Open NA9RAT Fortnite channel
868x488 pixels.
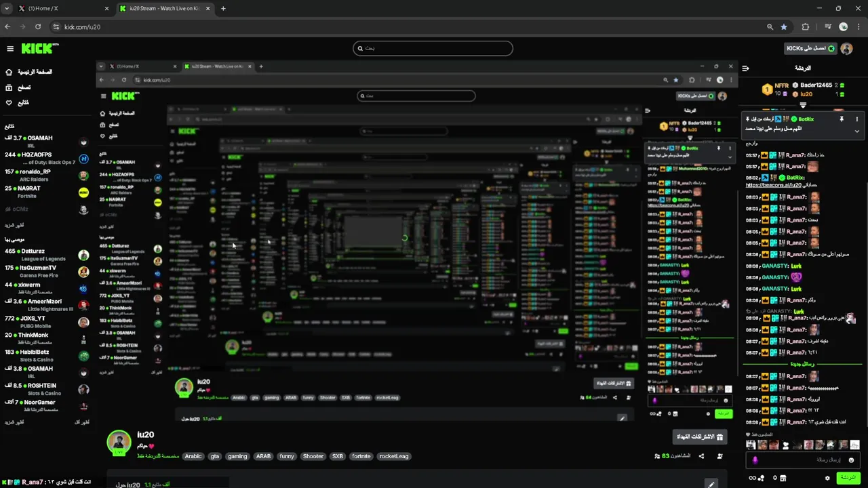[46, 192]
